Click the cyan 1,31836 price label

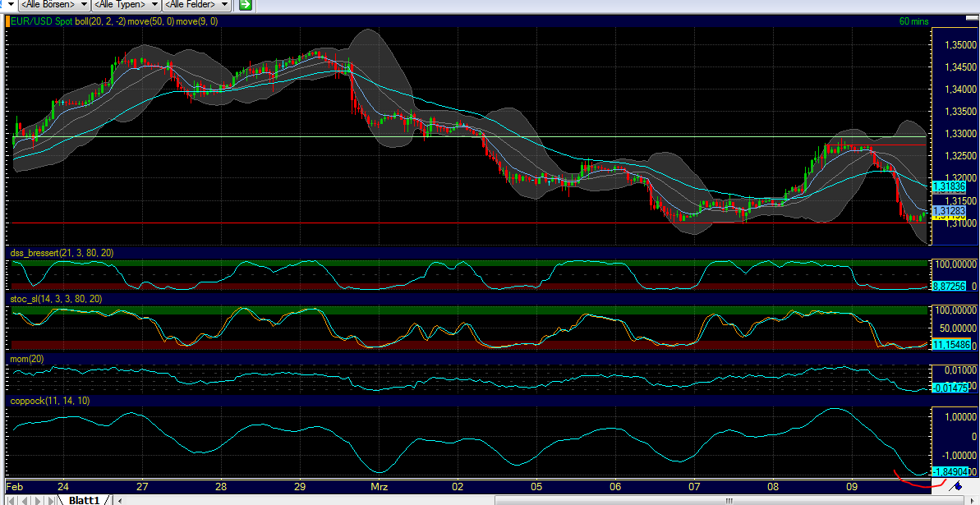(950, 187)
